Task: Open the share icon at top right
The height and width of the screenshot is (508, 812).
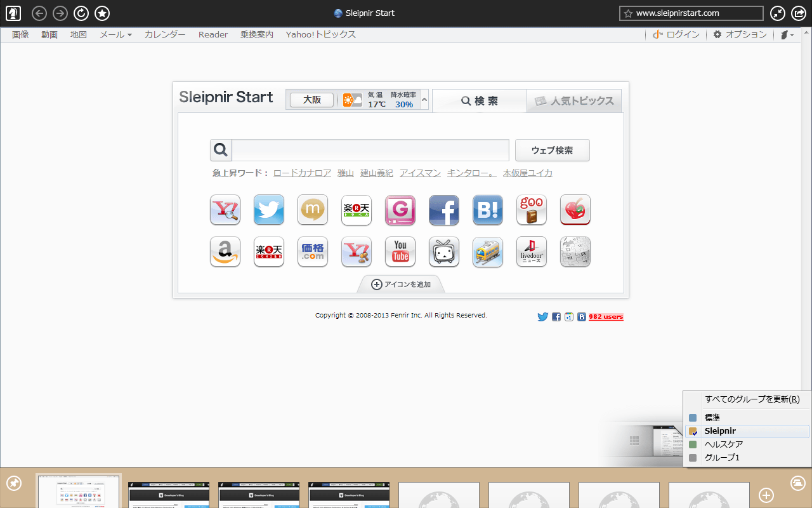Action: pyautogui.click(x=799, y=13)
